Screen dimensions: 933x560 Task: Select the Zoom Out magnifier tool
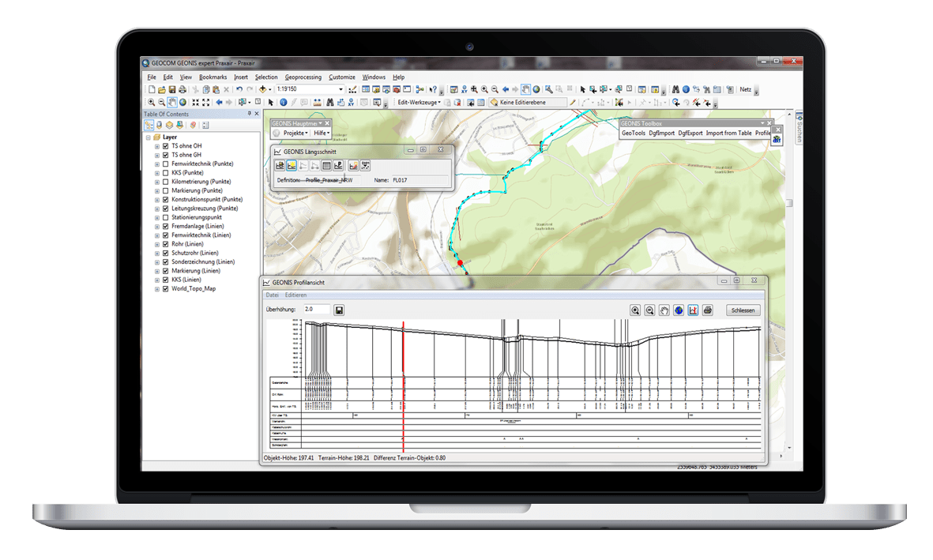[161, 103]
